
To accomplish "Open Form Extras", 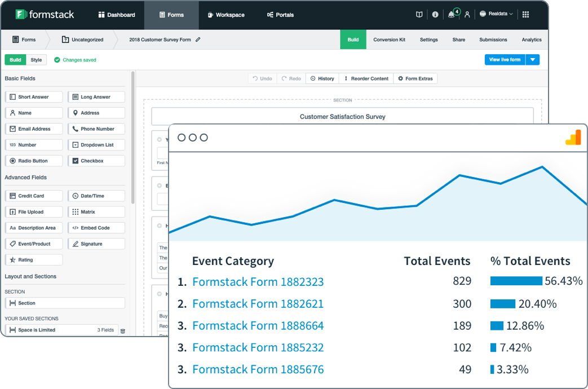I will tap(415, 78).
